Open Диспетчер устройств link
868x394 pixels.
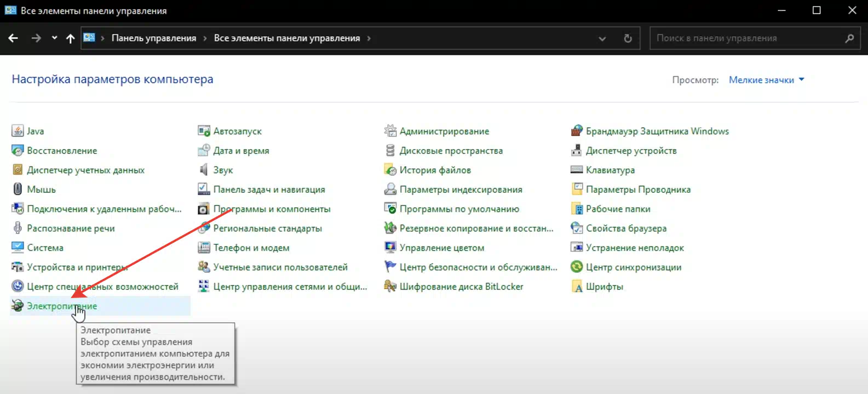631,151
